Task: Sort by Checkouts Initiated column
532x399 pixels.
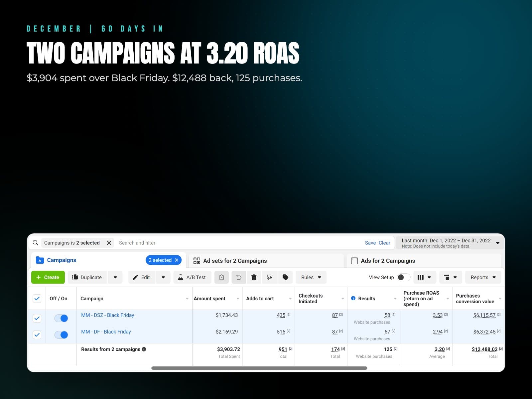Action: point(321,299)
